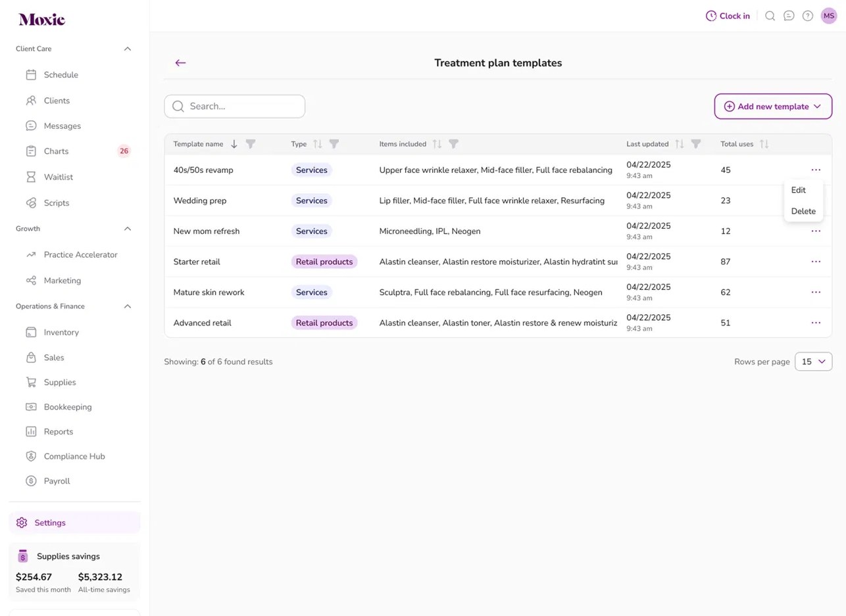Sort the Items included column
This screenshot has width=846, height=616.
(x=437, y=144)
